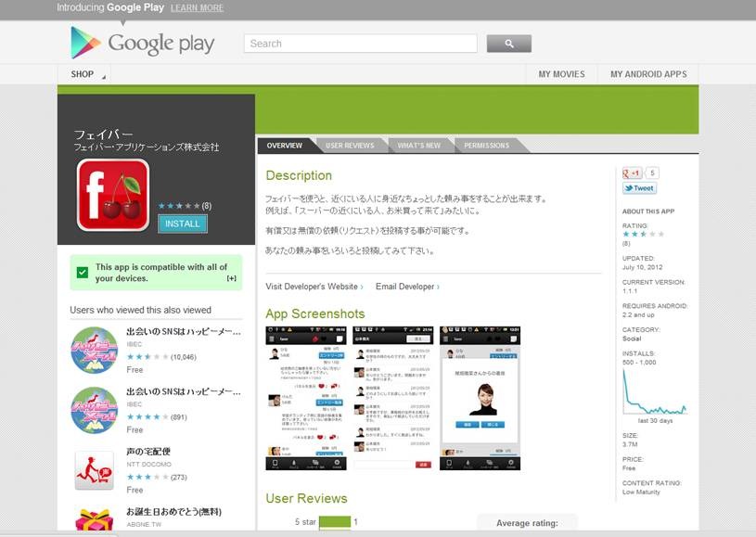Click inside the Search field
This screenshot has height=537, width=756.
(361, 44)
